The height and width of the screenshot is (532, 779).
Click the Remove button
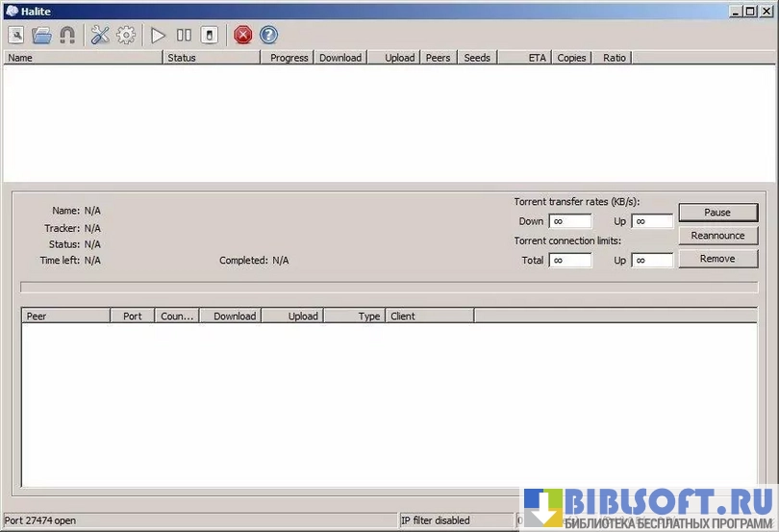point(717,259)
